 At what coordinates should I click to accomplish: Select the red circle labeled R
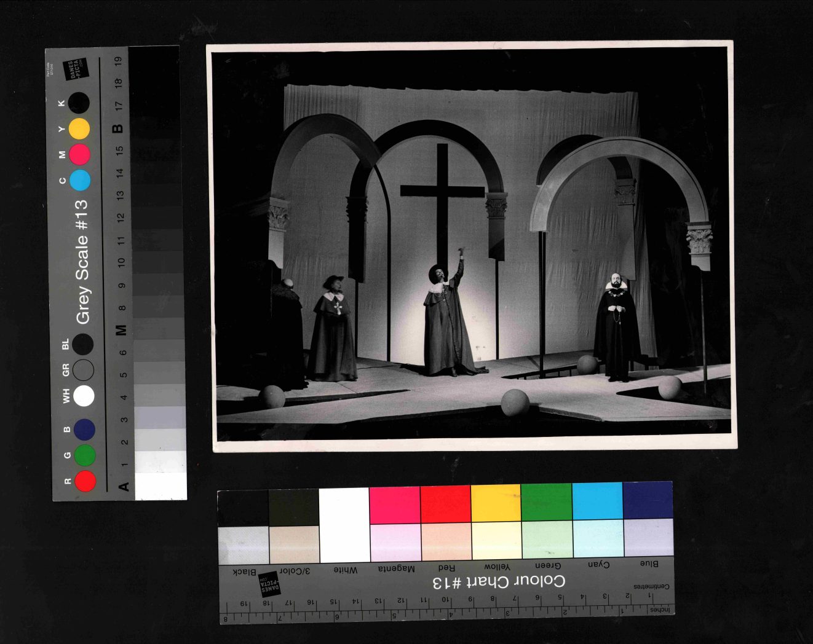point(85,481)
